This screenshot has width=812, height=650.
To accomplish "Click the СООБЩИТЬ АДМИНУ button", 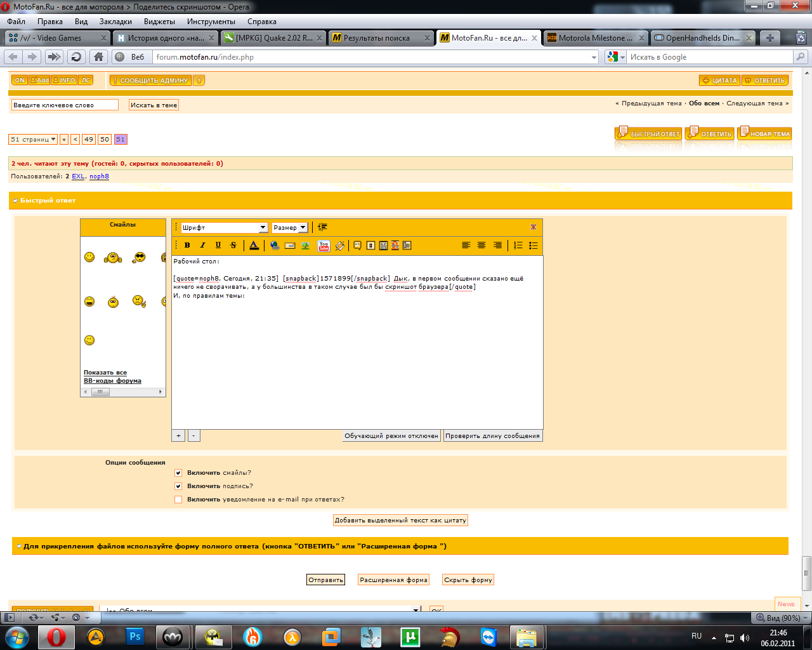I will tap(150, 81).
